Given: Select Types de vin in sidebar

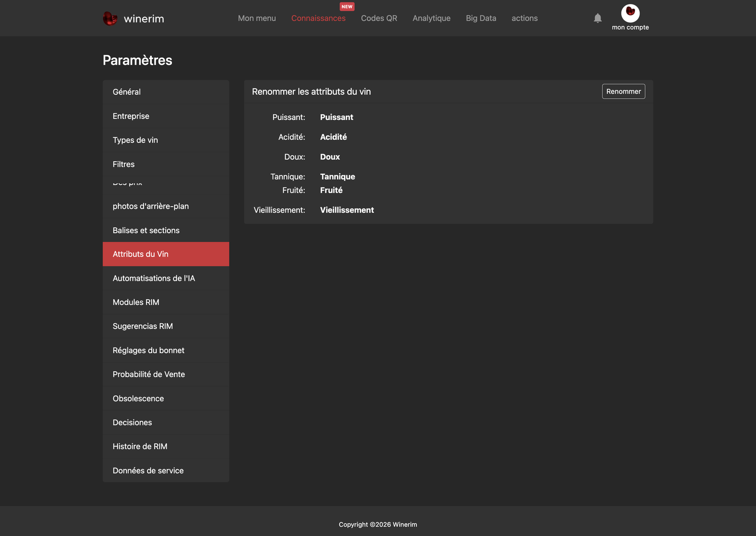Looking at the screenshot, I should coord(166,140).
